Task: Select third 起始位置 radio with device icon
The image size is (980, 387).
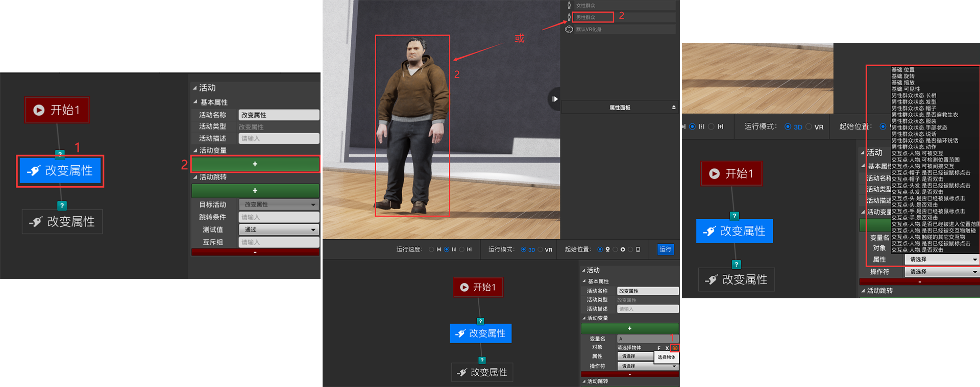Action: (x=630, y=249)
